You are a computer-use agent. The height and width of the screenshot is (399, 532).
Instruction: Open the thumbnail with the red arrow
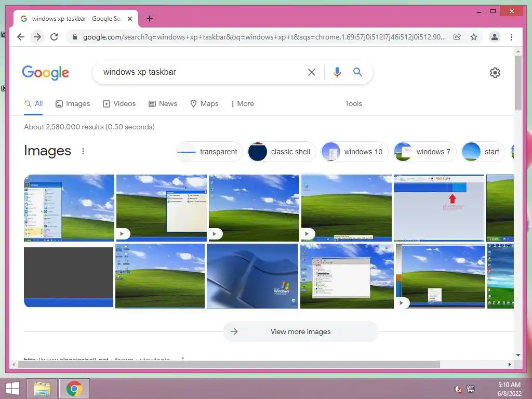pyautogui.click(x=439, y=208)
